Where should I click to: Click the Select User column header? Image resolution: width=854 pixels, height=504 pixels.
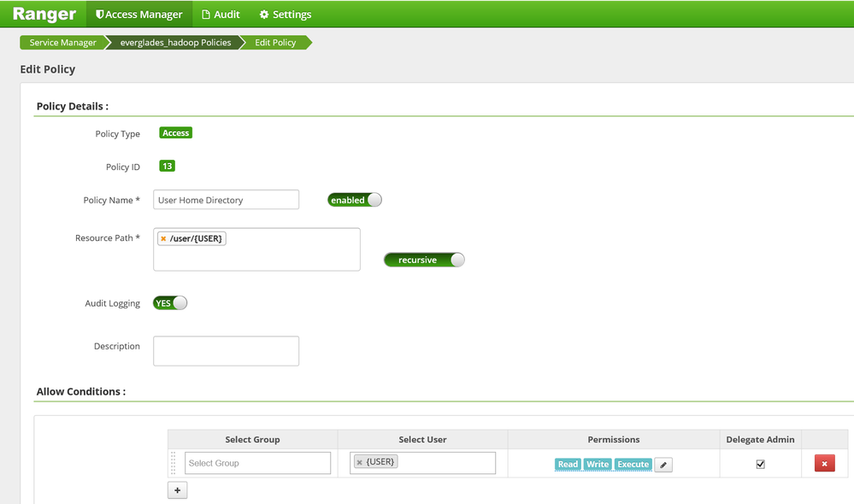422,439
